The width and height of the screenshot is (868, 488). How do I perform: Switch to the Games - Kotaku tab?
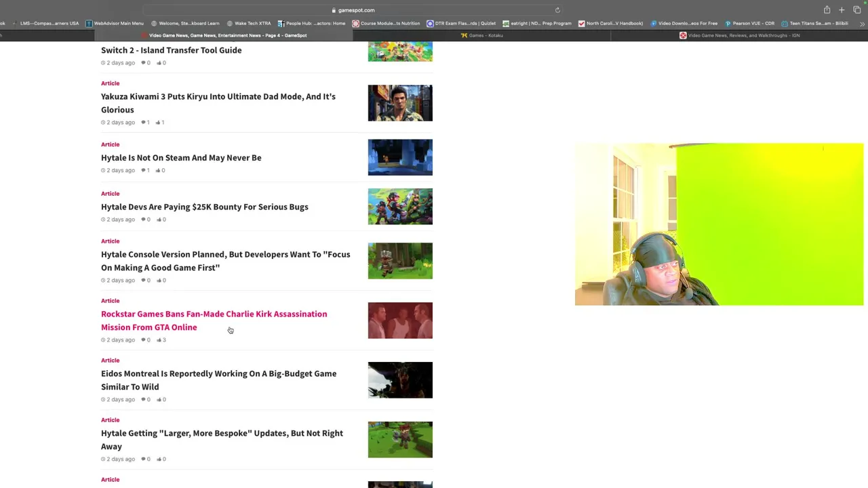pos(482,35)
